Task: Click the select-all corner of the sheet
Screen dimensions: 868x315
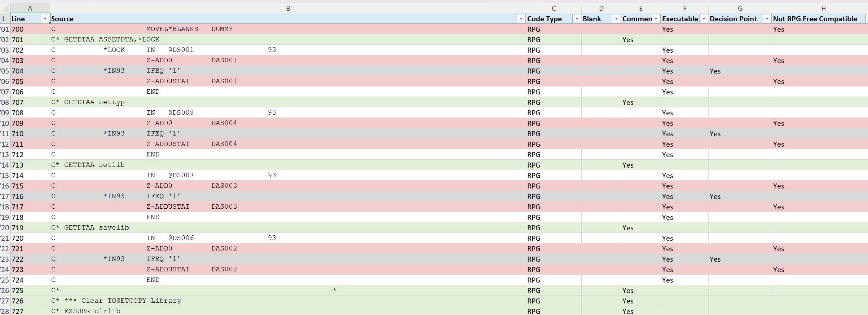Action: pos(5,8)
